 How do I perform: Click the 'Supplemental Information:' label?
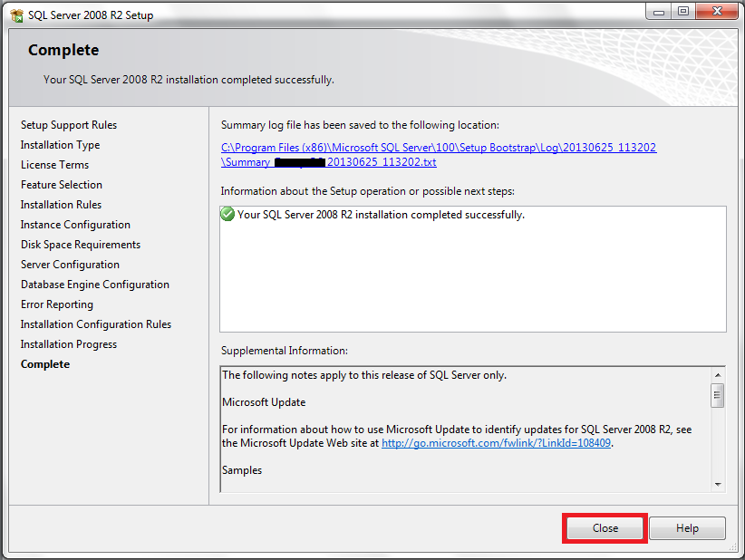point(285,351)
